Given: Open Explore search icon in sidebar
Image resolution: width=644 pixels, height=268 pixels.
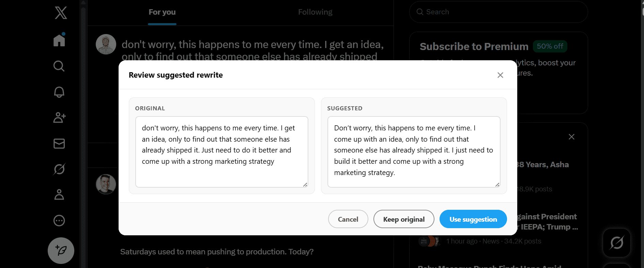Looking at the screenshot, I should (59, 66).
